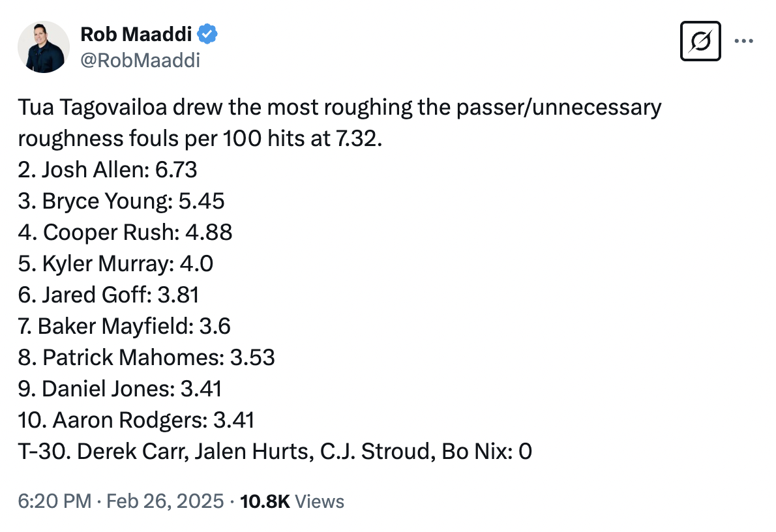Click the blue verified checkmark badge
This screenshot has width=776, height=532.
coord(207,34)
